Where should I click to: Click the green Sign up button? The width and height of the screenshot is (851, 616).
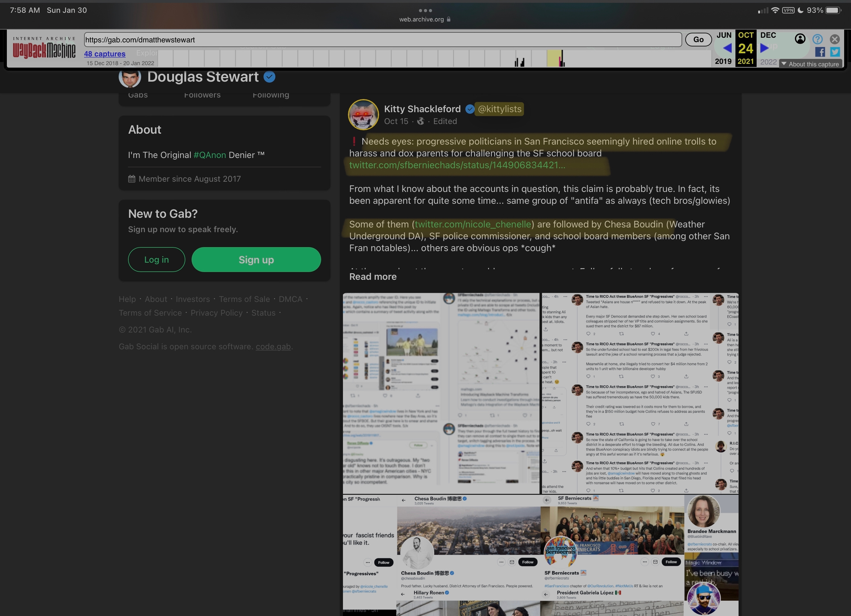click(x=256, y=259)
